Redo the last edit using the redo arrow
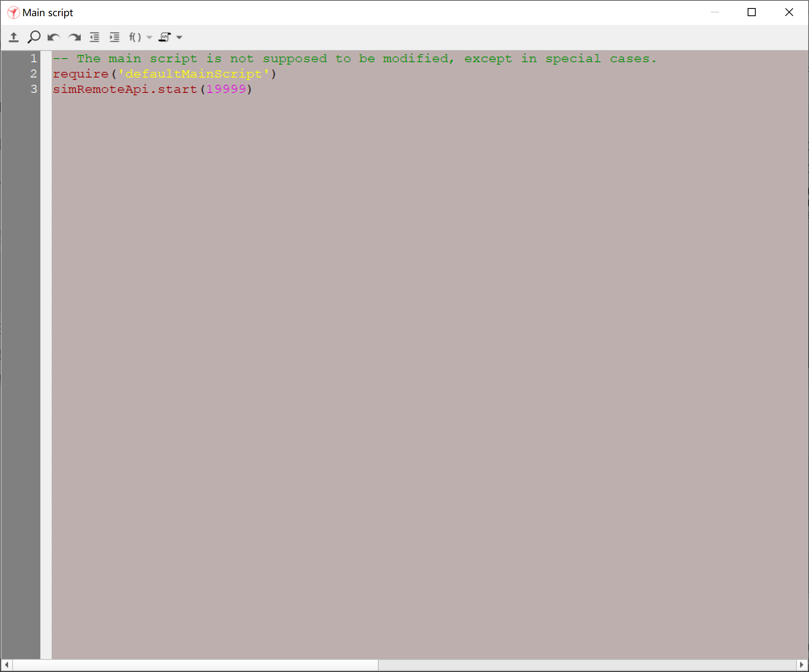809x672 pixels. coord(75,37)
